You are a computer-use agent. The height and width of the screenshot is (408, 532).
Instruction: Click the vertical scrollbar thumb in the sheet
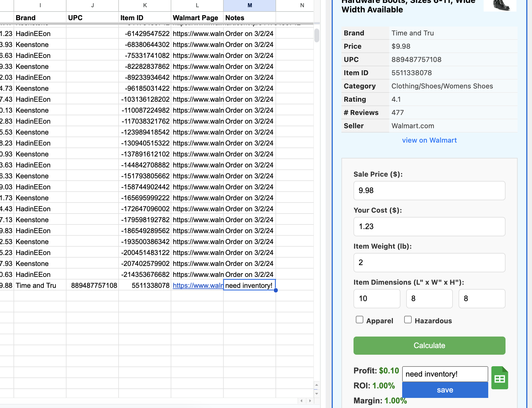coord(317,35)
